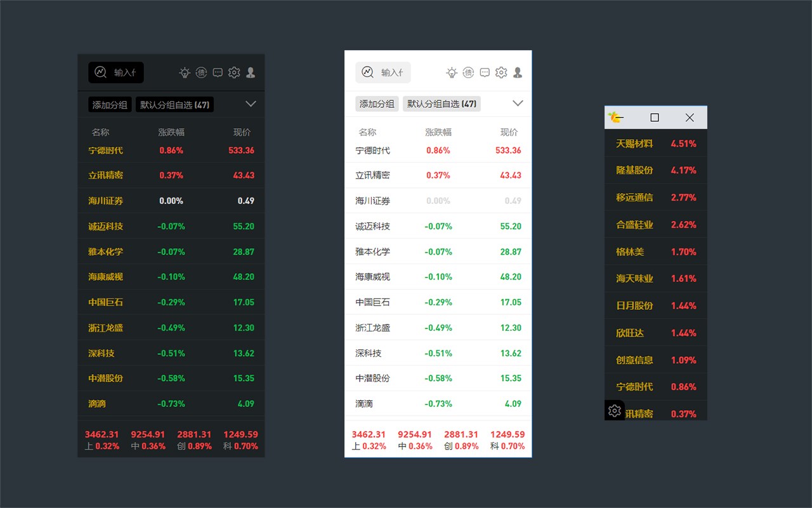The height and width of the screenshot is (508, 812).
Task: Click 添加分组 button in dark panel
Action: 110,104
